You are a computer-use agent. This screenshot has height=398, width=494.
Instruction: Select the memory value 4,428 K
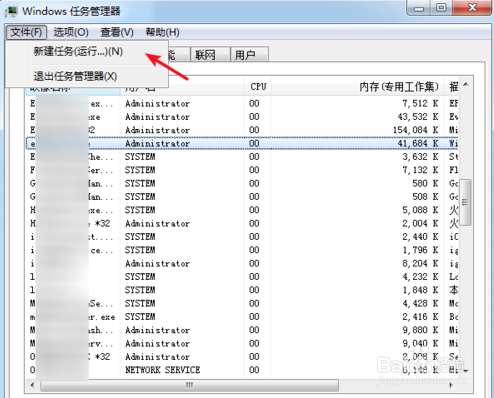point(420,303)
